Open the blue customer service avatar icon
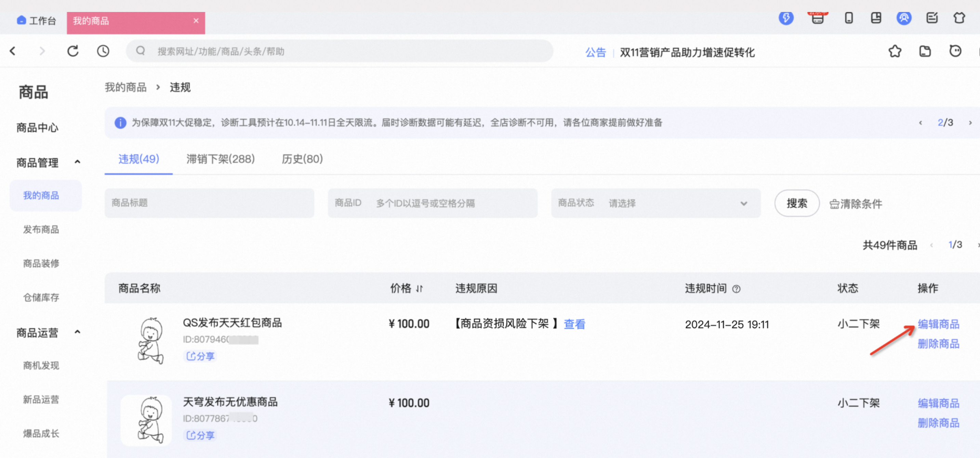The width and height of the screenshot is (980, 458). pos(904,18)
